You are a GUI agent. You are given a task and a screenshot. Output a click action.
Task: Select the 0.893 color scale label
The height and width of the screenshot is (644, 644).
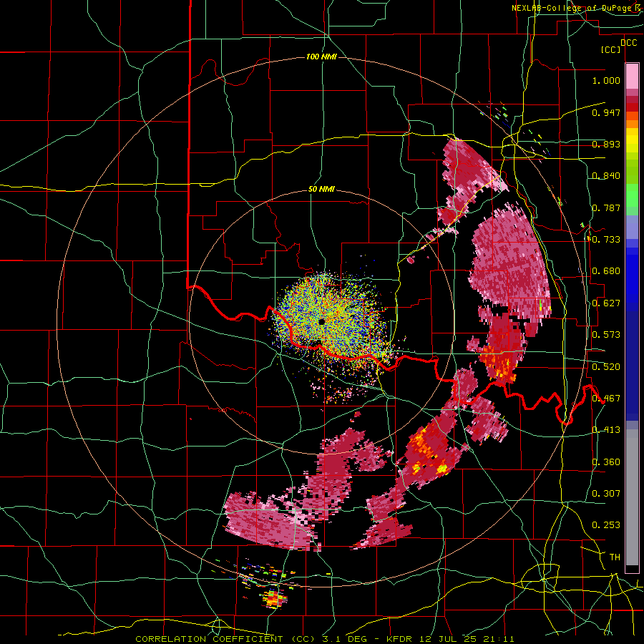[606, 144]
